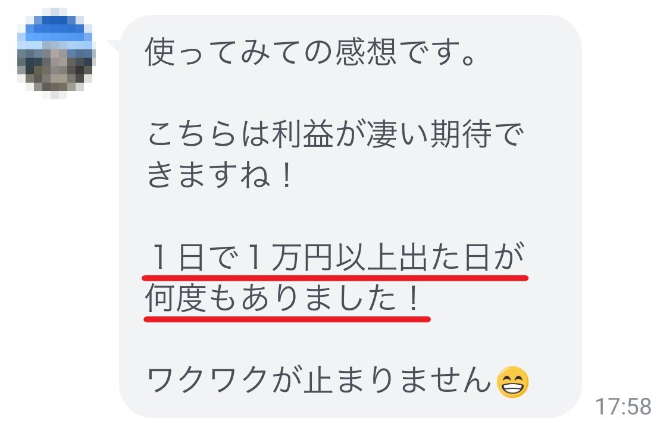Select underlined text １日で１万円以上出た日が
Viewport: 670px width, 434px height.
[x=336, y=257]
